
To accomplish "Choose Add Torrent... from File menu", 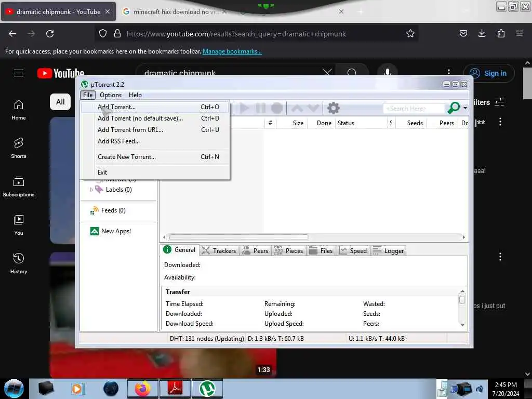I will 155,107.
